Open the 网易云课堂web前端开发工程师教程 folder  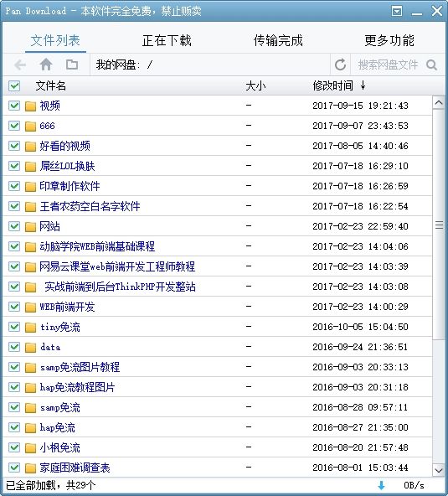117,266
